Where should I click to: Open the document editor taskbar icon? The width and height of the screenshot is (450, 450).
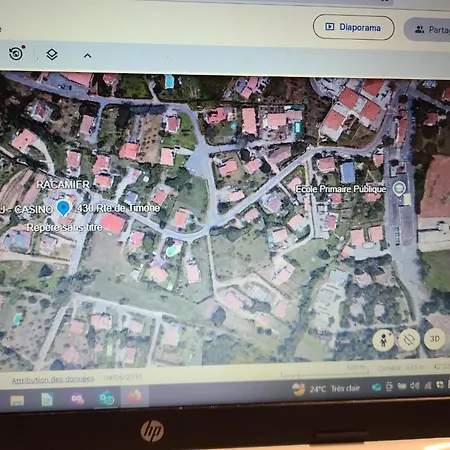[47, 399]
